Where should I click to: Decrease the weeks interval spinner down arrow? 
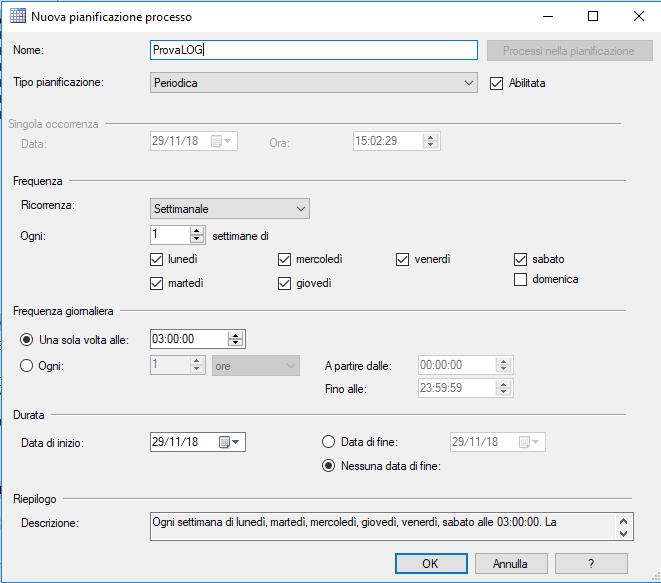(x=197, y=240)
